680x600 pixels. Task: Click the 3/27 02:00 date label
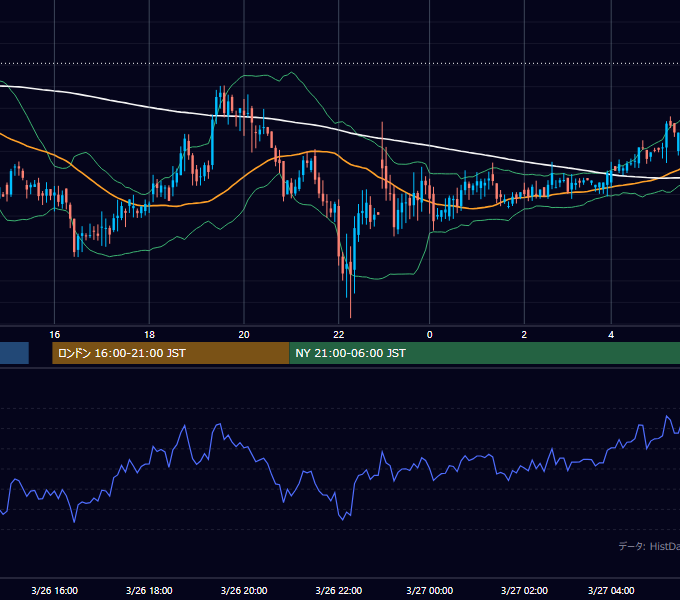click(x=524, y=590)
